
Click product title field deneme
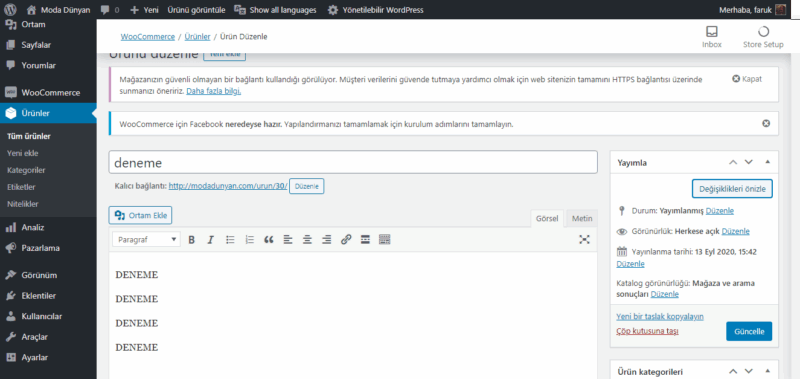click(353, 163)
